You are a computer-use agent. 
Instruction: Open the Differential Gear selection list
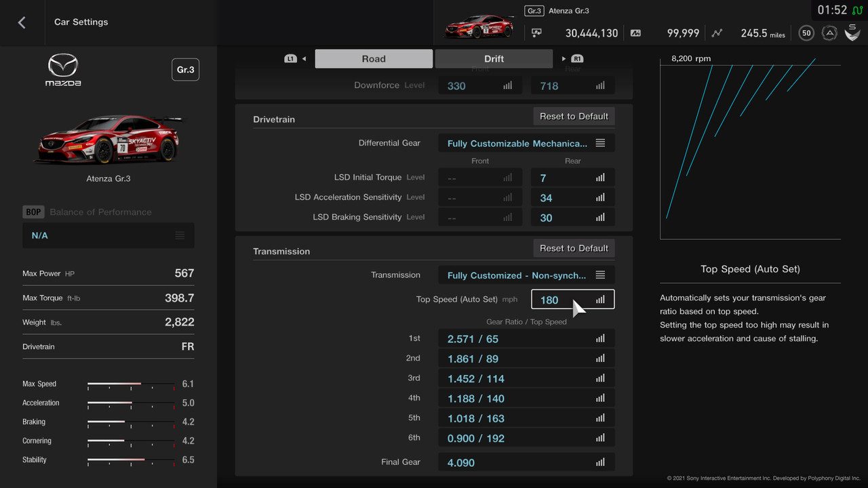click(x=526, y=143)
